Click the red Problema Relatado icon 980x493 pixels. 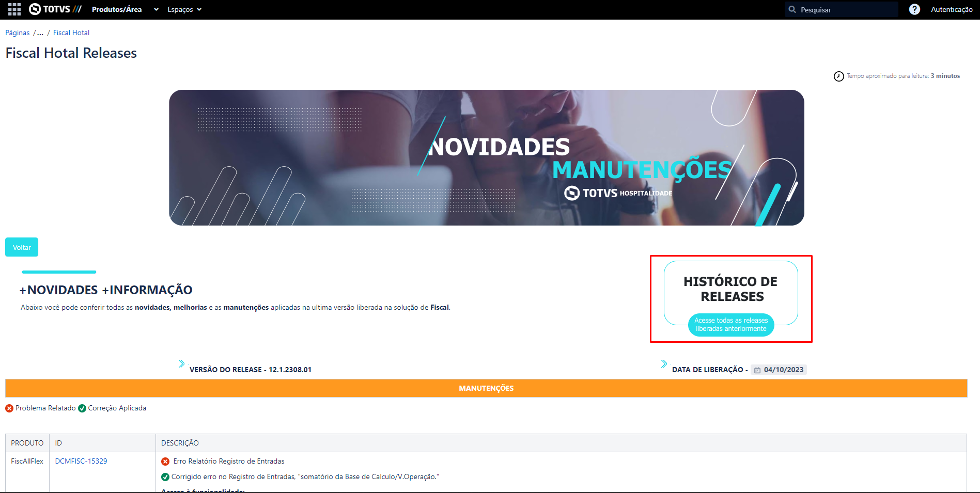pyautogui.click(x=9, y=408)
